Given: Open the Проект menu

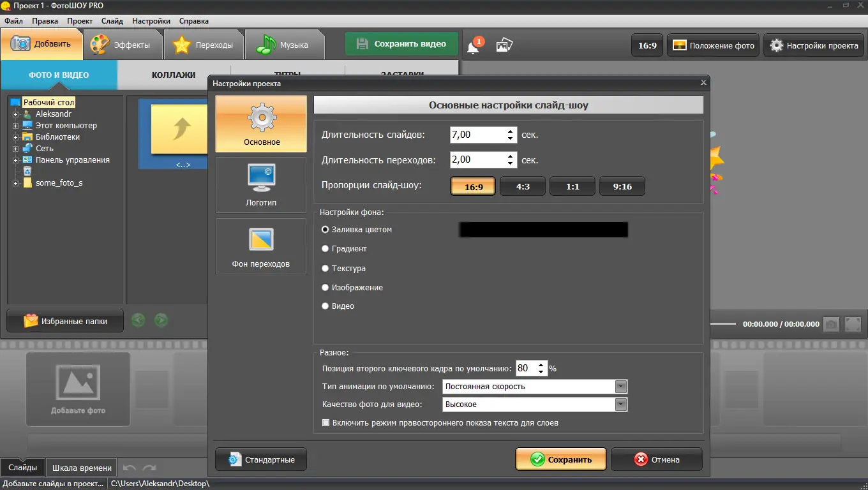Looking at the screenshot, I should [x=80, y=21].
